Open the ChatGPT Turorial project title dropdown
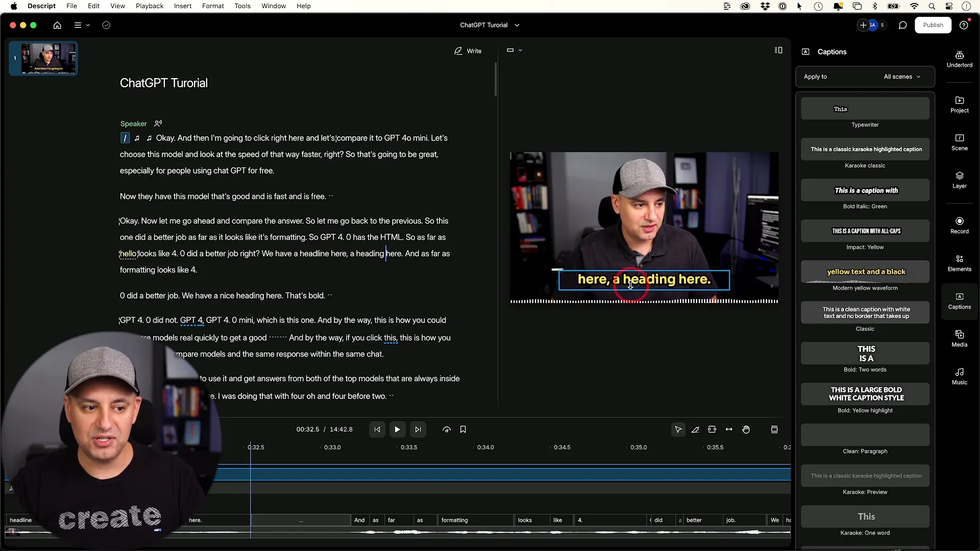 [x=489, y=25]
